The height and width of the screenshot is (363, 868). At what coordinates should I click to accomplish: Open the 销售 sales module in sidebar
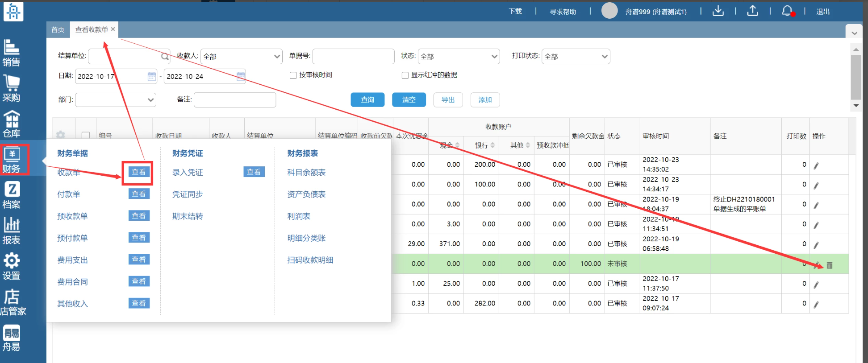point(12,53)
